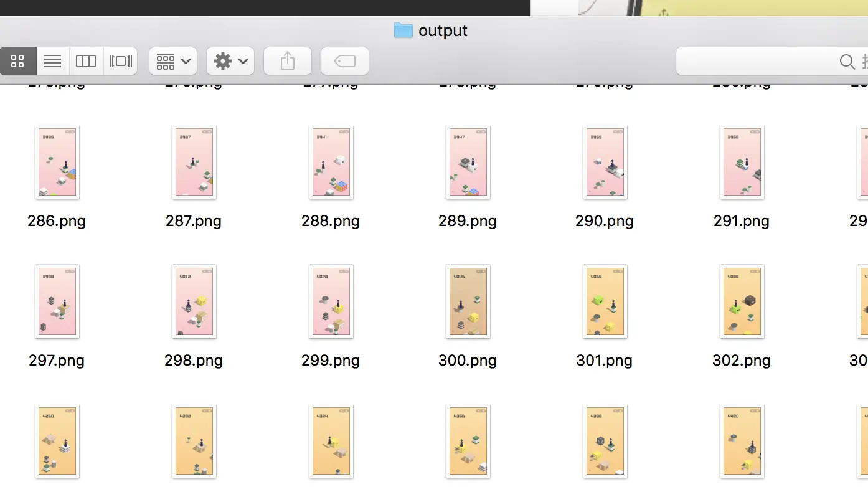Select the 290.png thumbnail

605,162
